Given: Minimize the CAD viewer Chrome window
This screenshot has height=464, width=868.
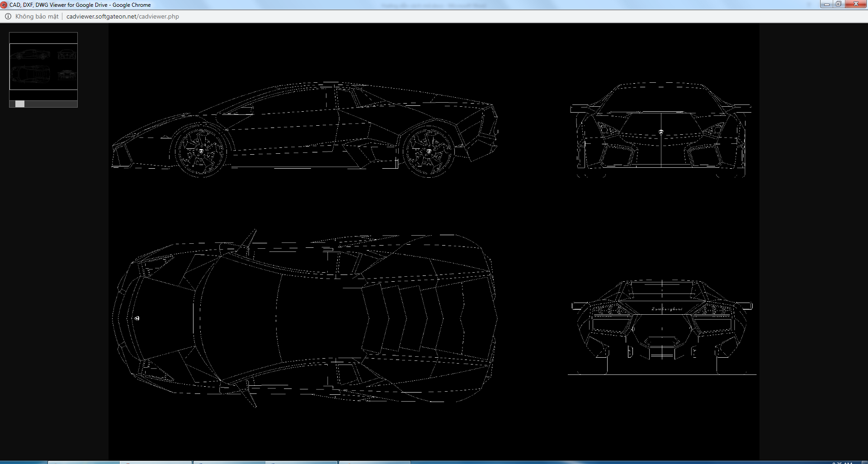Looking at the screenshot, I should (826, 4).
